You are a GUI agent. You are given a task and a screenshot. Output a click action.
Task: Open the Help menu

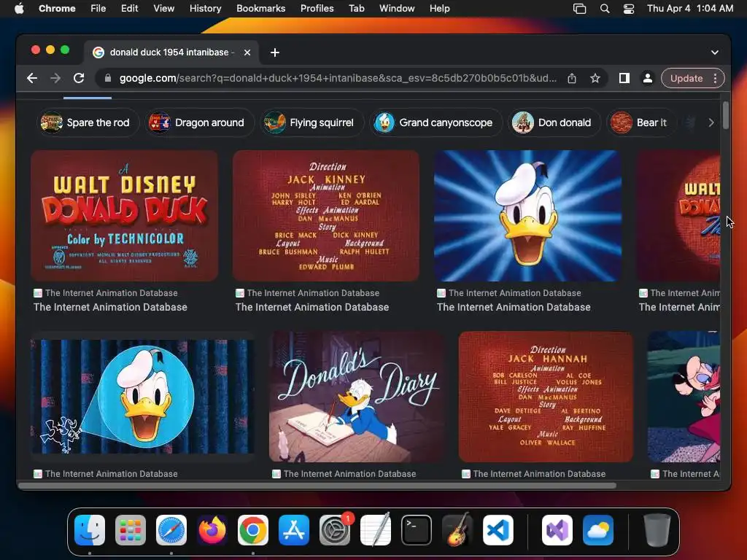439,9
